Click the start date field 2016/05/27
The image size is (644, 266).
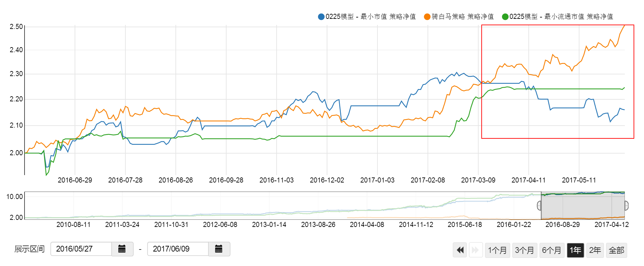point(81,249)
